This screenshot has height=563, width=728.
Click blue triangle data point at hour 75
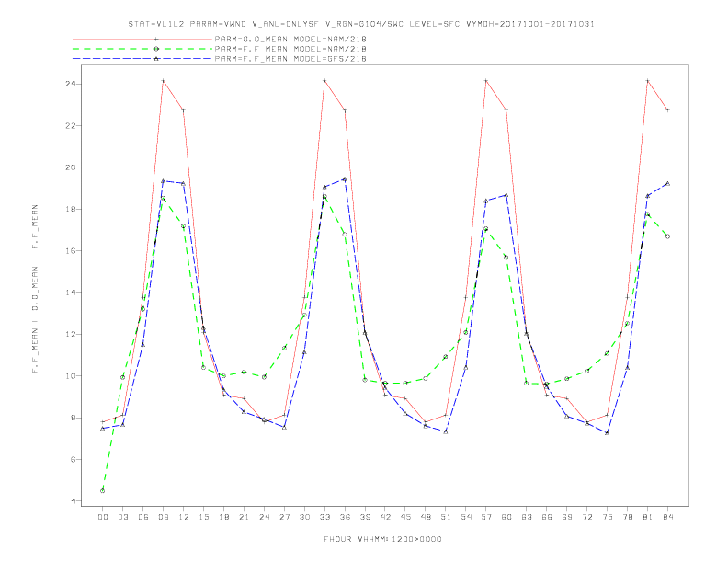608,433
